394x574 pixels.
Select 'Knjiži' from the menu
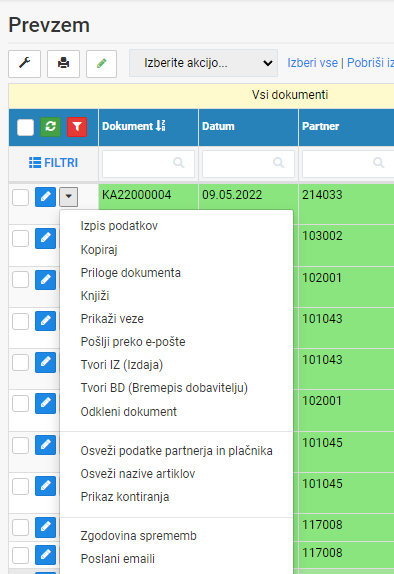point(95,296)
